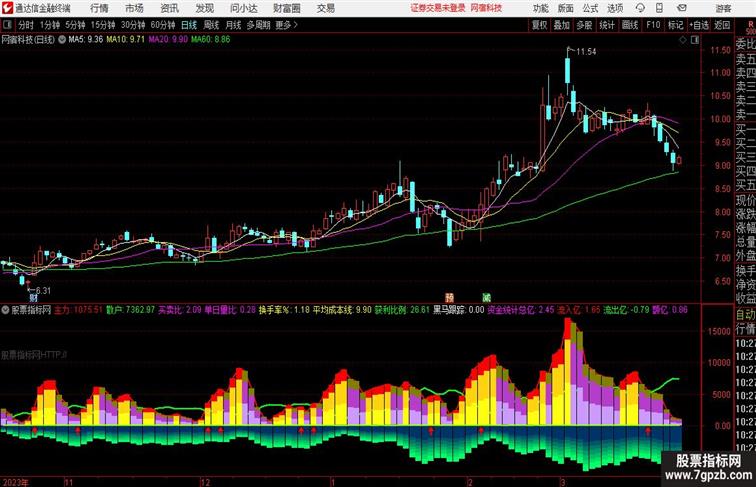This screenshot has width=756, height=487.
Task: Click the 统计 statistics button
Action: click(607, 25)
